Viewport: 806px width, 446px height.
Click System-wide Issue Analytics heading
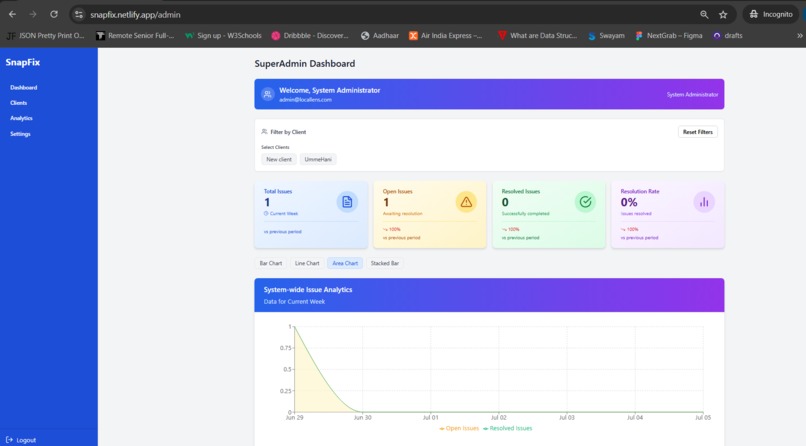click(x=308, y=290)
